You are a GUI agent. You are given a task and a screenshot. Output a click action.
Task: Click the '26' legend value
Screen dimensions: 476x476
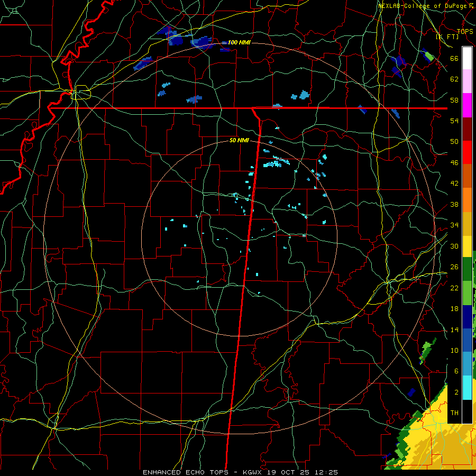pos(454,267)
